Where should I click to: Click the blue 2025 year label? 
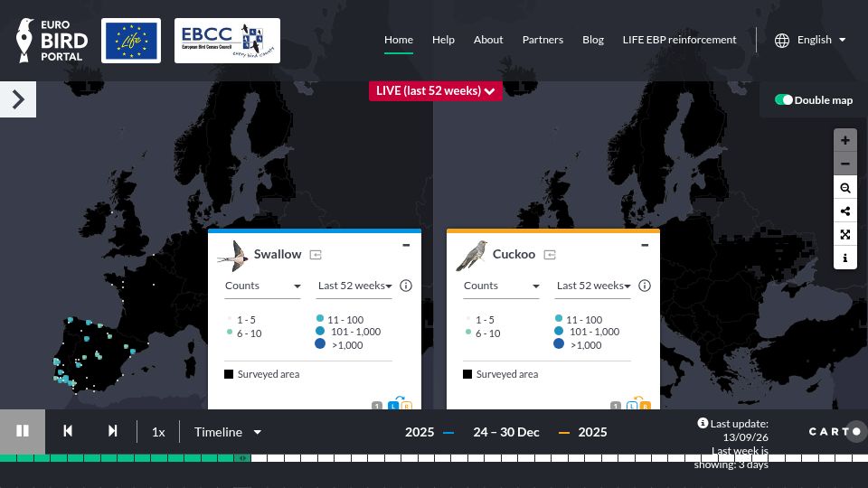(420, 432)
